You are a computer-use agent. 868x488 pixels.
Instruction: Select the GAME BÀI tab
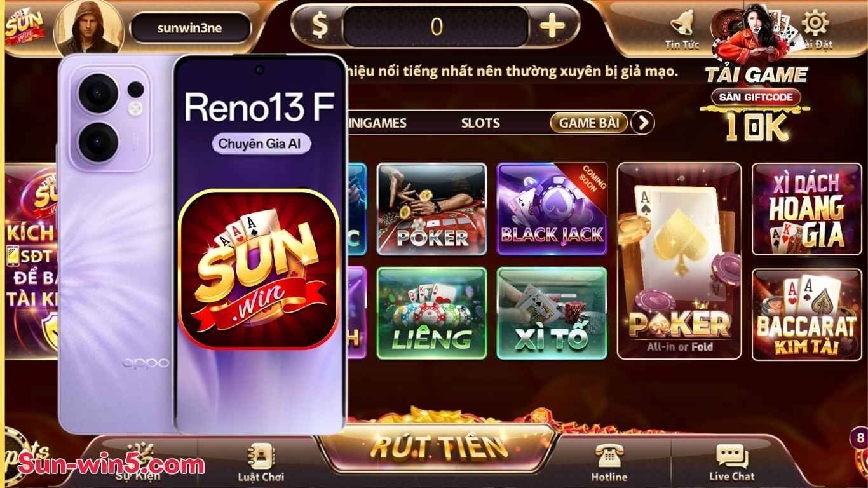pyautogui.click(x=589, y=123)
